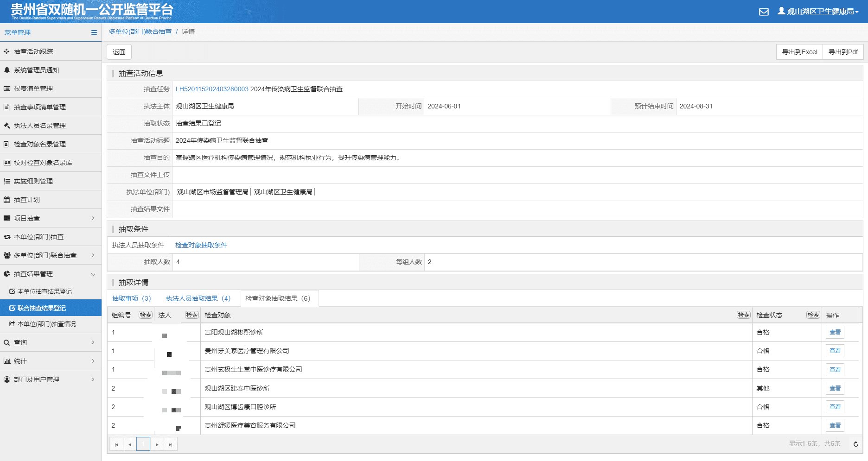Click the 导出到Excel button
Image resolution: width=868 pixels, height=461 pixels.
coord(799,52)
